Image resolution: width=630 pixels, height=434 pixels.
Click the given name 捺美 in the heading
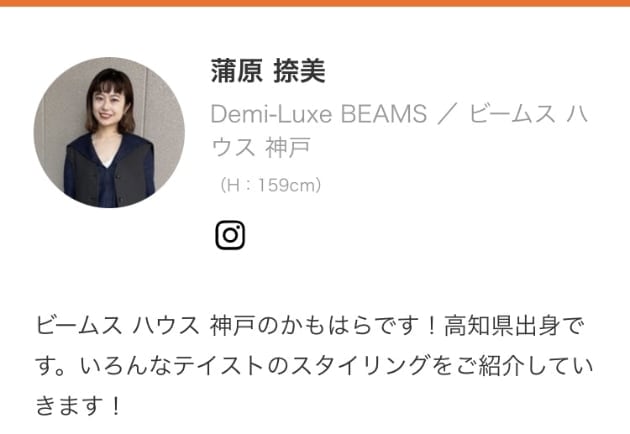click(299, 71)
